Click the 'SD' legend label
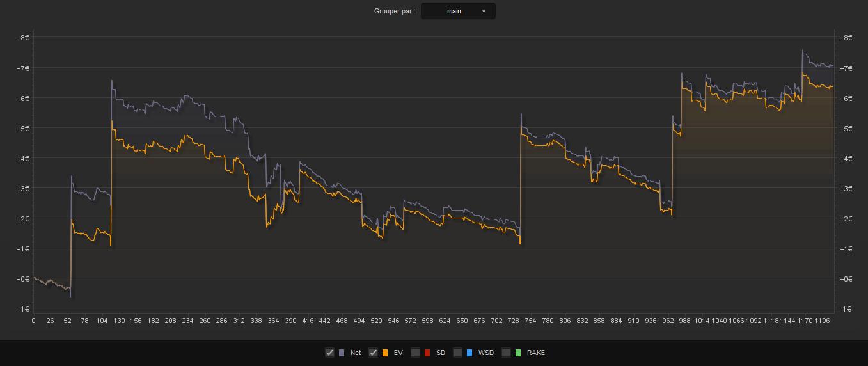This screenshot has height=366, width=868. pyautogui.click(x=441, y=353)
